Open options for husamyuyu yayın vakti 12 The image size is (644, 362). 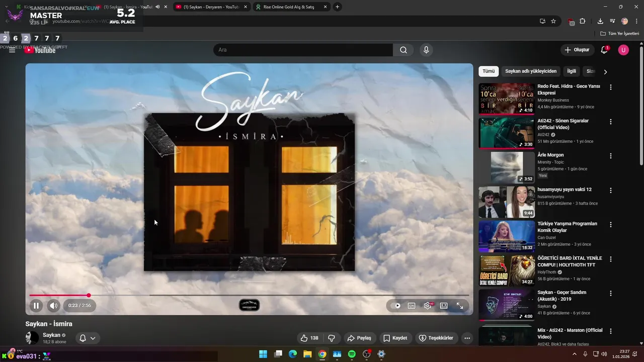pyautogui.click(x=611, y=191)
